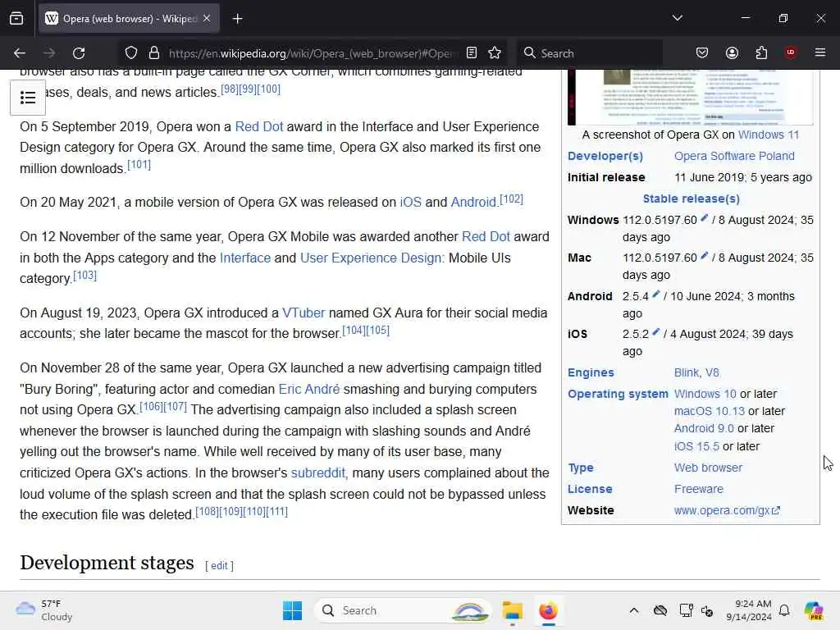Click the taskbar Search box
This screenshot has width=840, height=630.
[x=403, y=610]
